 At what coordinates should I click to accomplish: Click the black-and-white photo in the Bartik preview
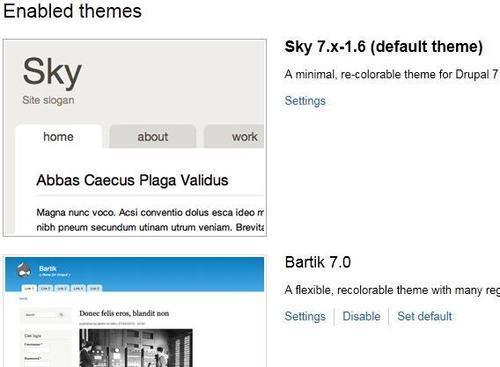(x=136, y=348)
